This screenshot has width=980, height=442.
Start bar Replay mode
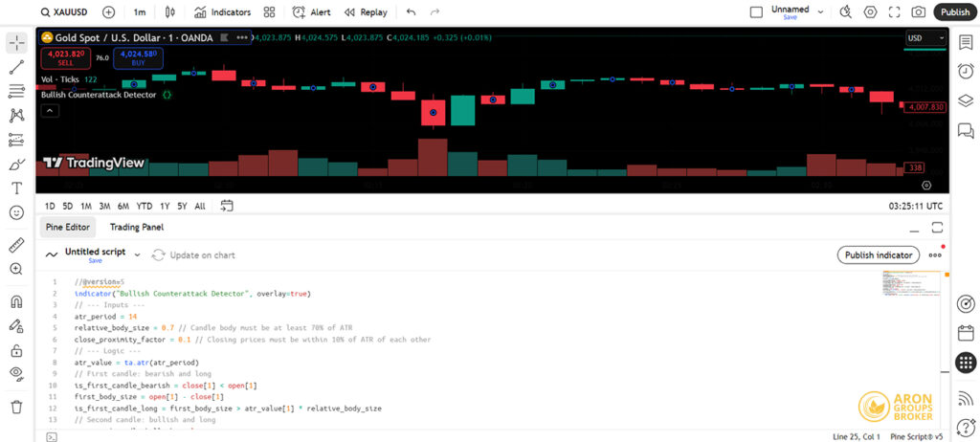tap(366, 12)
